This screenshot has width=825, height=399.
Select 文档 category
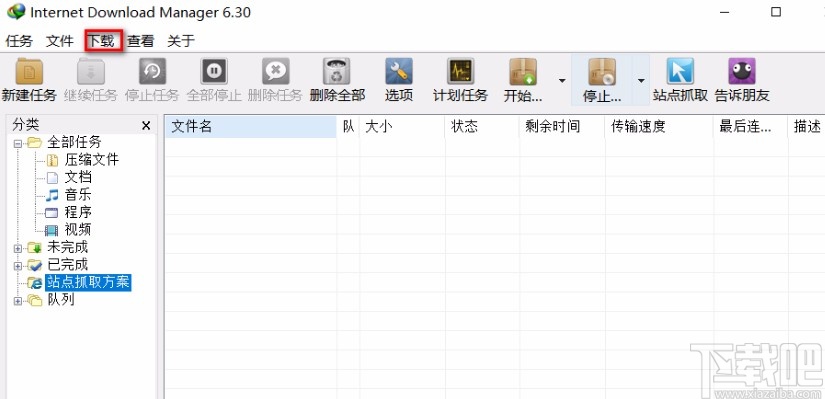pyautogui.click(x=78, y=177)
